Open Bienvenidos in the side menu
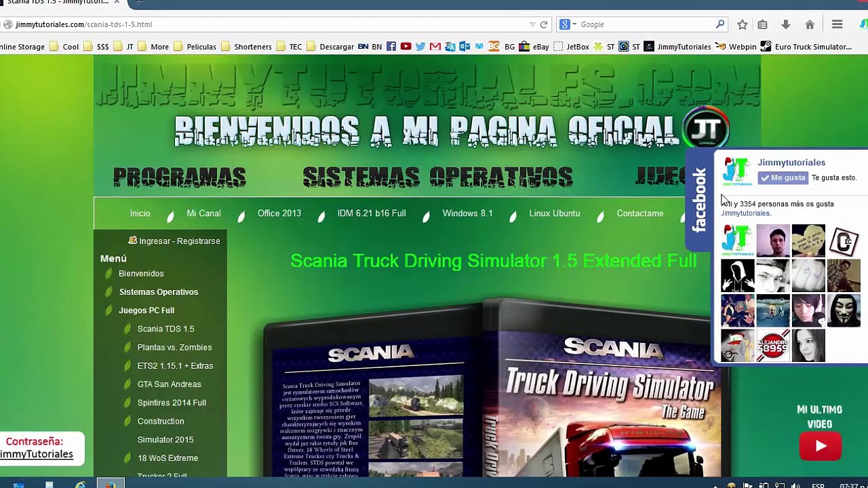This screenshot has height=488, width=868. 141,273
